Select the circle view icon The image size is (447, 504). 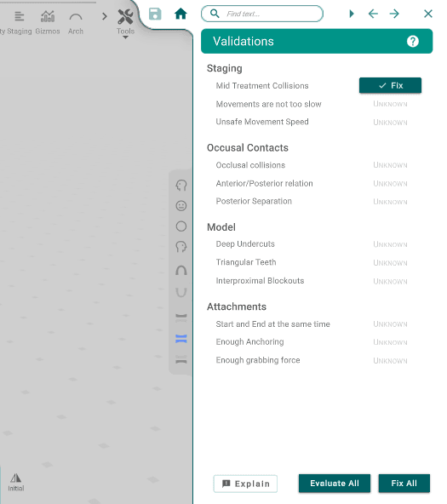[181, 226]
